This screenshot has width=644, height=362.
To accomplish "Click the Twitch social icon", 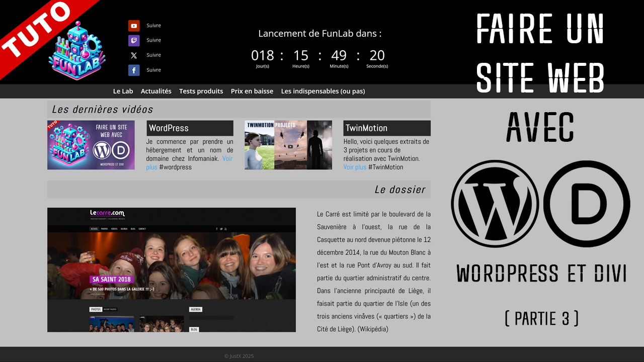I will tap(134, 41).
